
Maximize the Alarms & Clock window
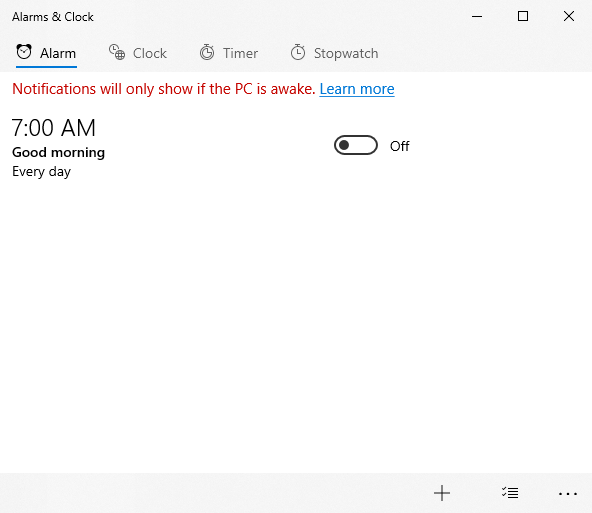click(x=523, y=16)
